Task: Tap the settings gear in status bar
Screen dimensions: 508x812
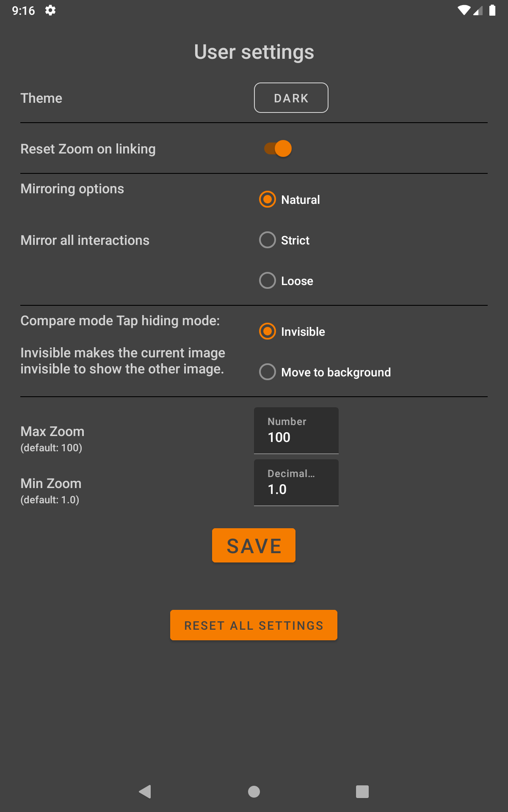Action: (50, 10)
